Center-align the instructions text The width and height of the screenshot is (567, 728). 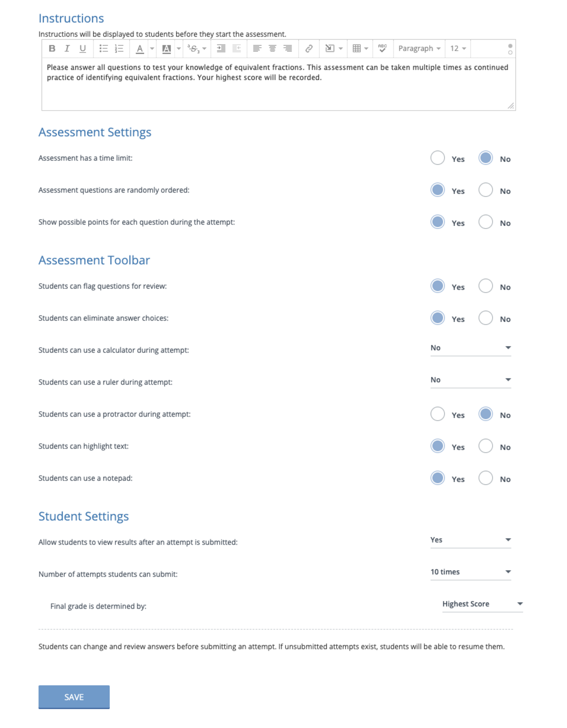point(272,49)
